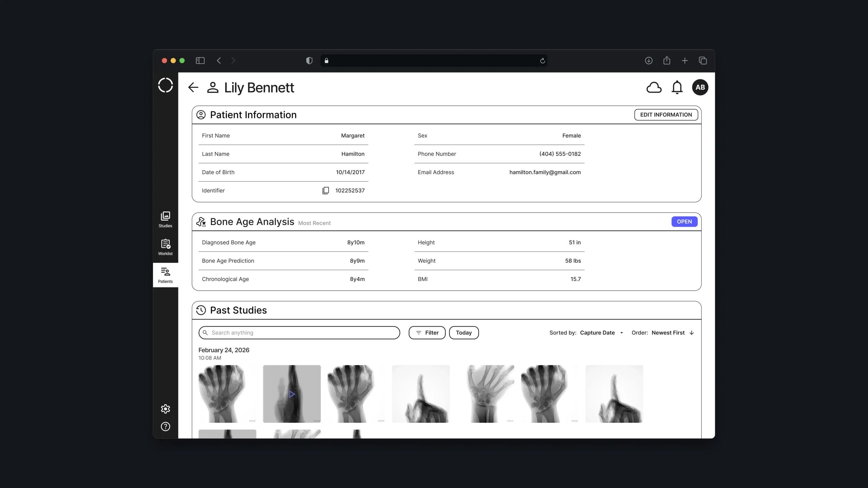The height and width of the screenshot is (488, 868).
Task: Toggle the Newest First order arrow
Action: [692, 333]
